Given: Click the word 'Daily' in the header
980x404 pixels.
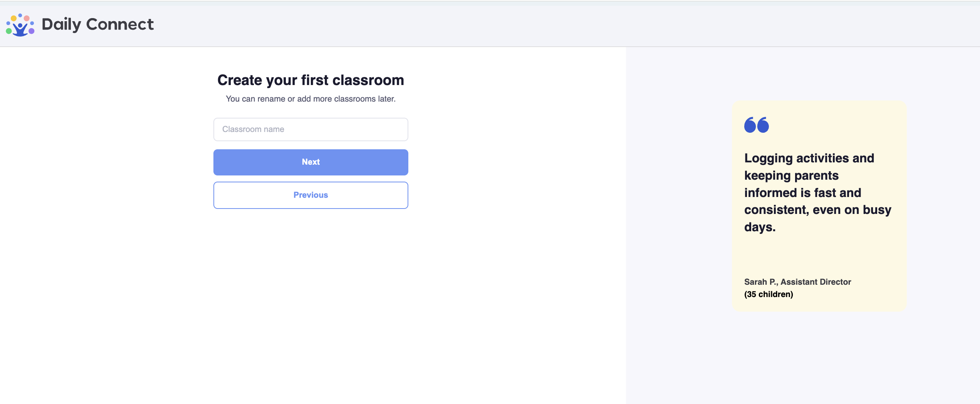Looking at the screenshot, I should [61, 25].
